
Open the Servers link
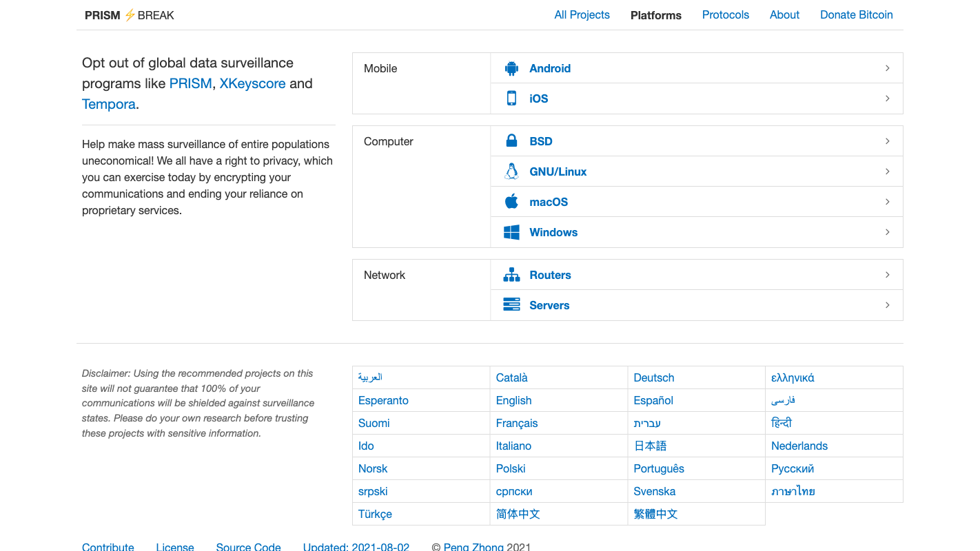point(549,305)
